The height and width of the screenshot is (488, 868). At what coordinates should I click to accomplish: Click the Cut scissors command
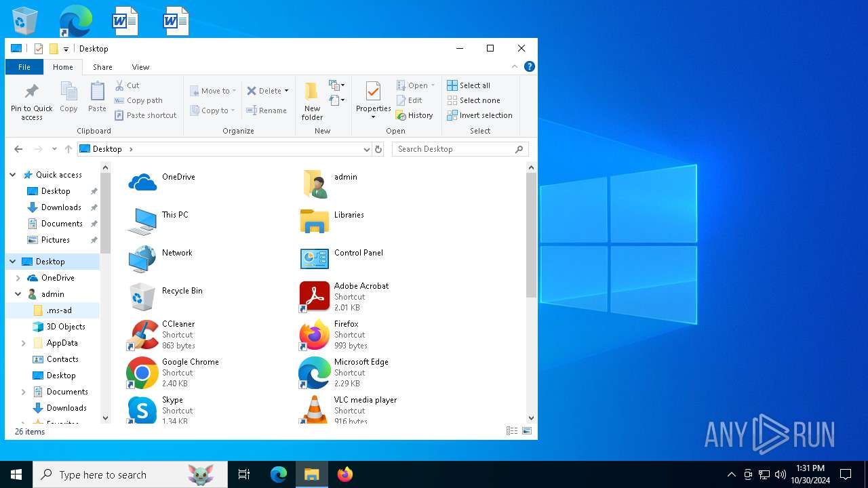[x=127, y=85]
